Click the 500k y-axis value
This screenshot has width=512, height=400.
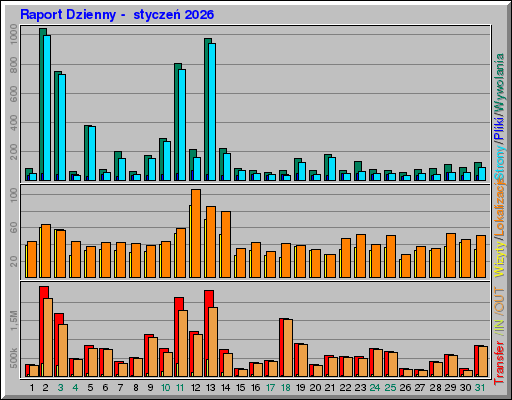[x=14, y=358]
